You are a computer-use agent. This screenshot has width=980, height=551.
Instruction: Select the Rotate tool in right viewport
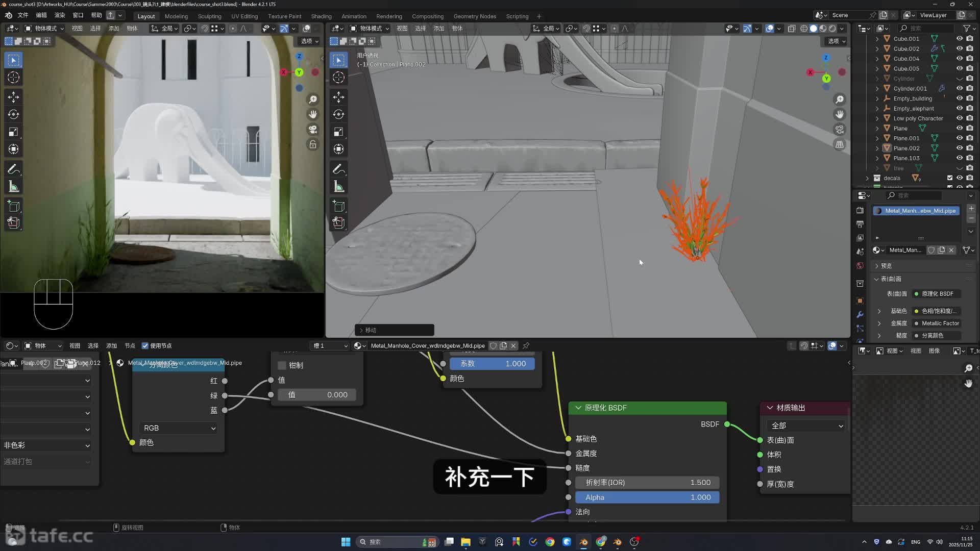(x=338, y=114)
